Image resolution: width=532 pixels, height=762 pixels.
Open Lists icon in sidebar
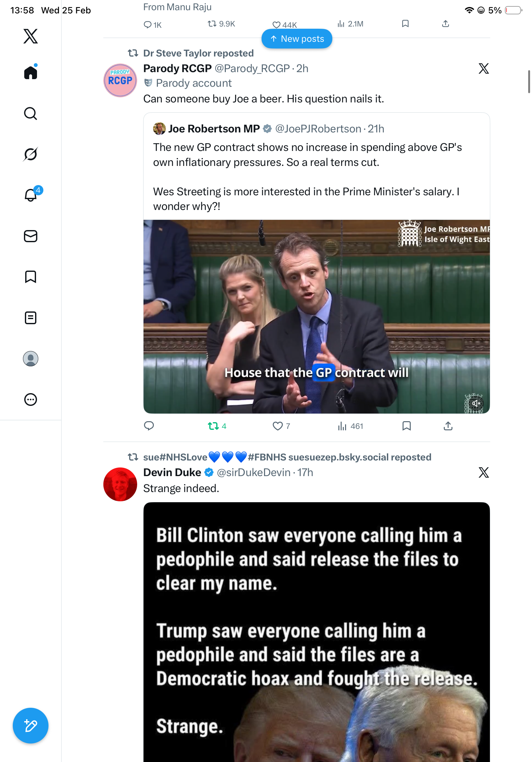31,318
